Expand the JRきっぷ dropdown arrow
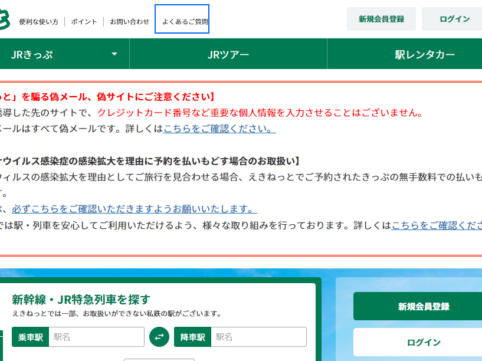Viewport: 482px width, 361px height. click(114, 54)
